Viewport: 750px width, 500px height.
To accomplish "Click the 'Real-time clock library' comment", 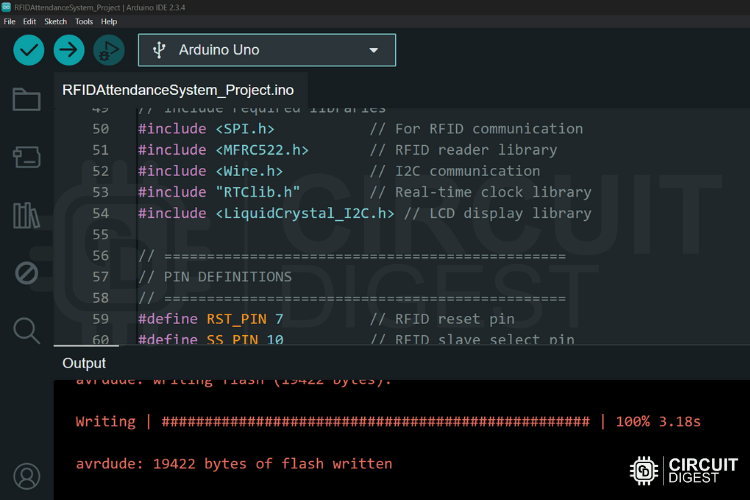I will pyautogui.click(x=481, y=192).
